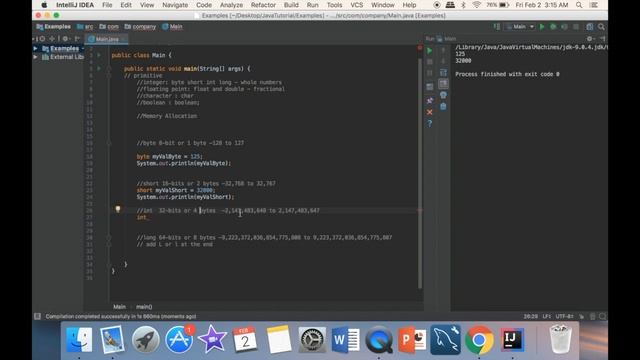Open LF line separator selector in status bar

547,316
